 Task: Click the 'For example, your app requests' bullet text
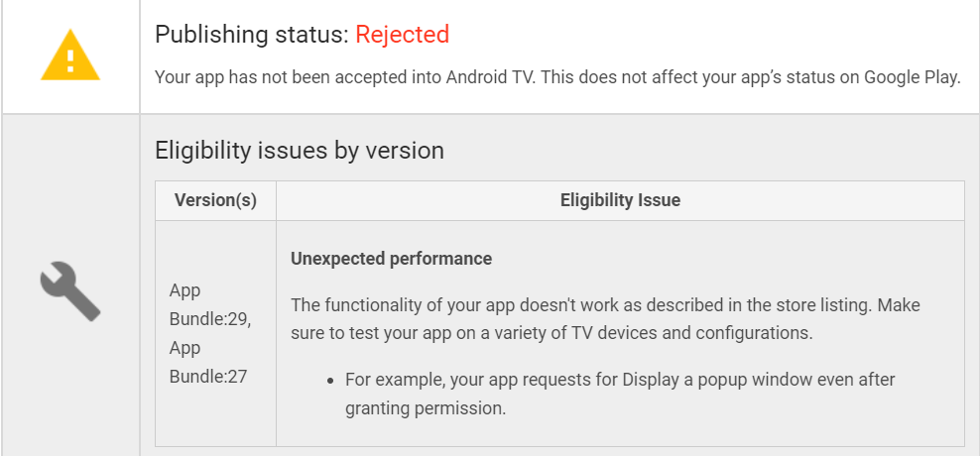(620, 380)
